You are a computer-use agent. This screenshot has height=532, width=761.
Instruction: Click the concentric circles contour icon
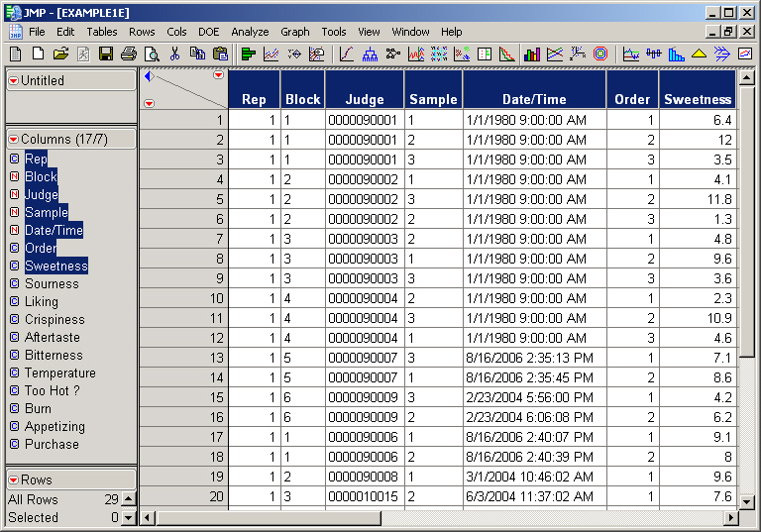coord(600,53)
